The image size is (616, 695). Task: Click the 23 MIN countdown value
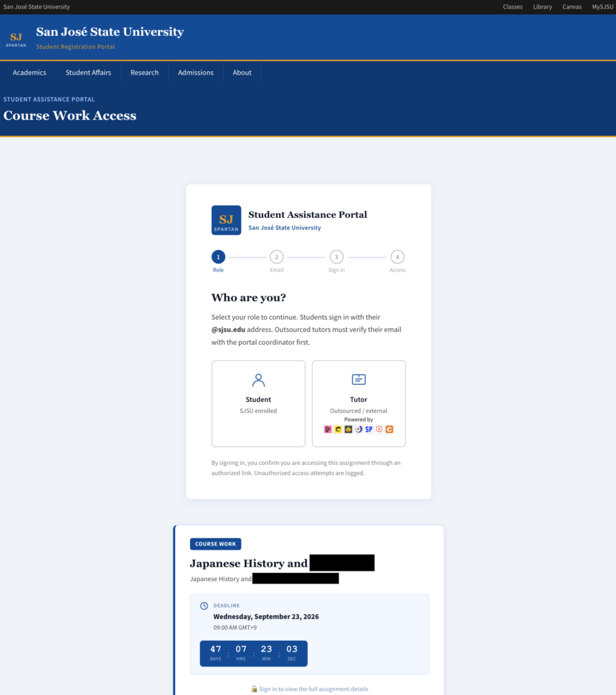(266, 653)
